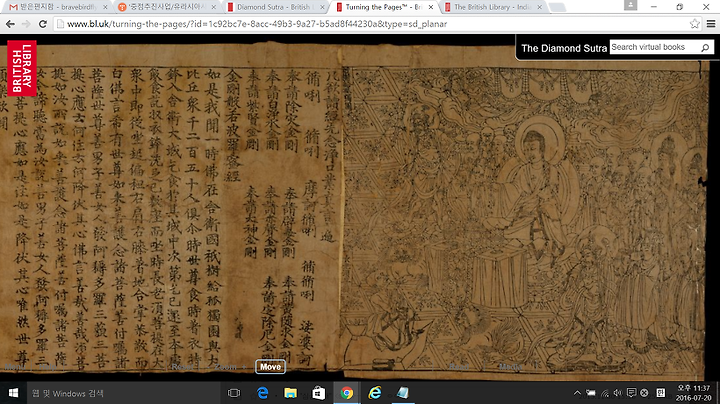Bookmark this page with star icon
Screen dimensions: 720x404
tap(695, 24)
